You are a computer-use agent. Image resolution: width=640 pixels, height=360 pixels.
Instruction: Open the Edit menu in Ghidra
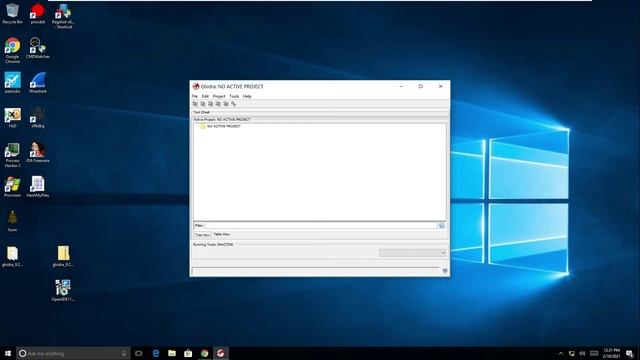[205, 96]
